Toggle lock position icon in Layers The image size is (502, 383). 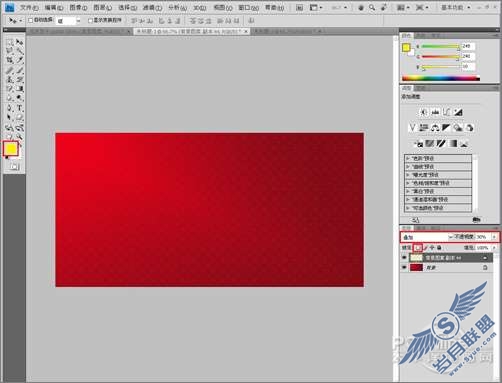432,248
